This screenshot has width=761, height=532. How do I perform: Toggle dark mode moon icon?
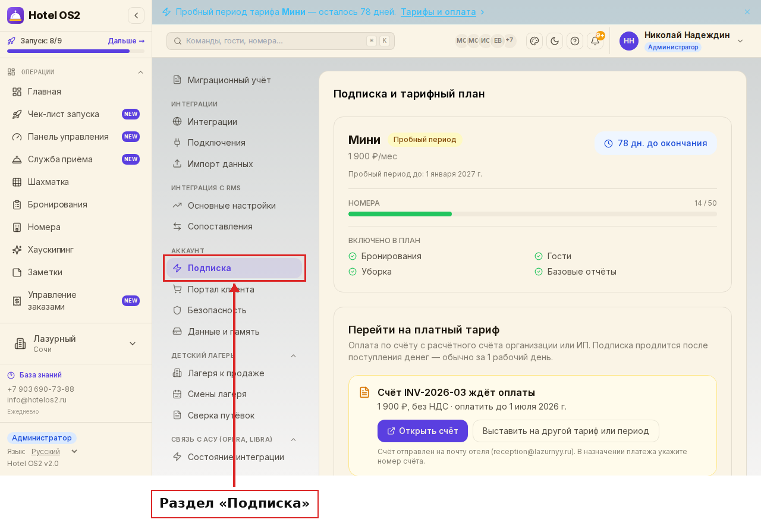click(x=555, y=41)
